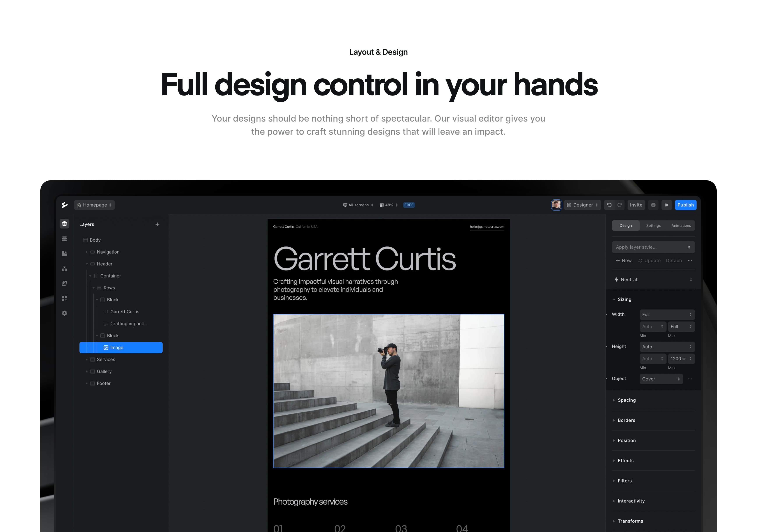757x532 pixels.
Task: Open the Assets images sidebar icon
Action: pos(64,283)
